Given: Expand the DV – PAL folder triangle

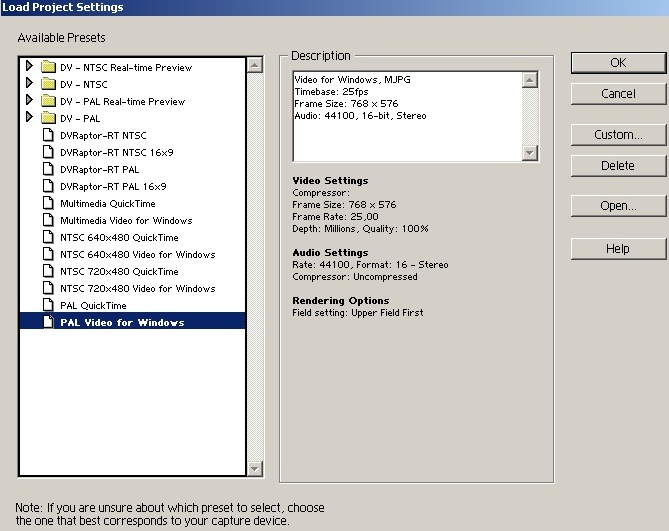Looking at the screenshot, I should (29, 117).
